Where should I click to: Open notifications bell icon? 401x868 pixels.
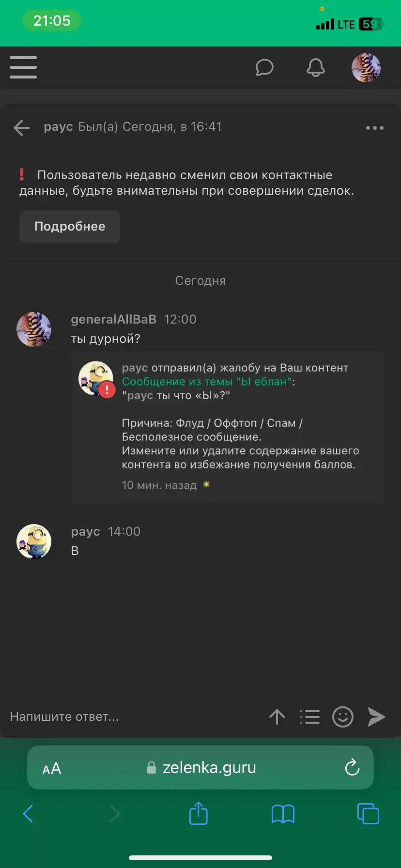click(x=316, y=68)
